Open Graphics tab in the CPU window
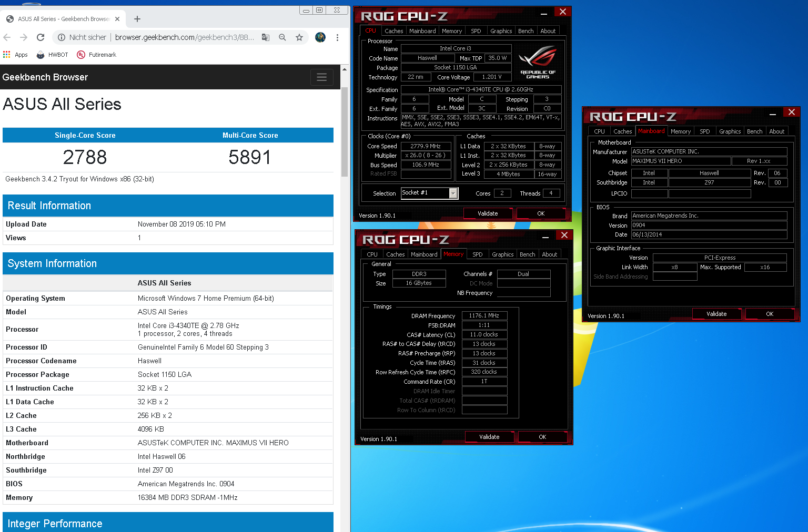 [501, 31]
